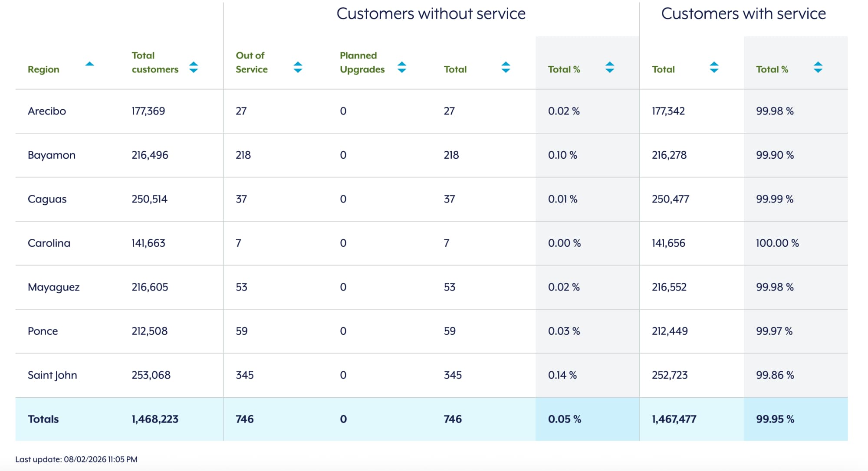Click the Total customers header text
The height and width of the screenshot is (471, 868).
(x=155, y=62)
